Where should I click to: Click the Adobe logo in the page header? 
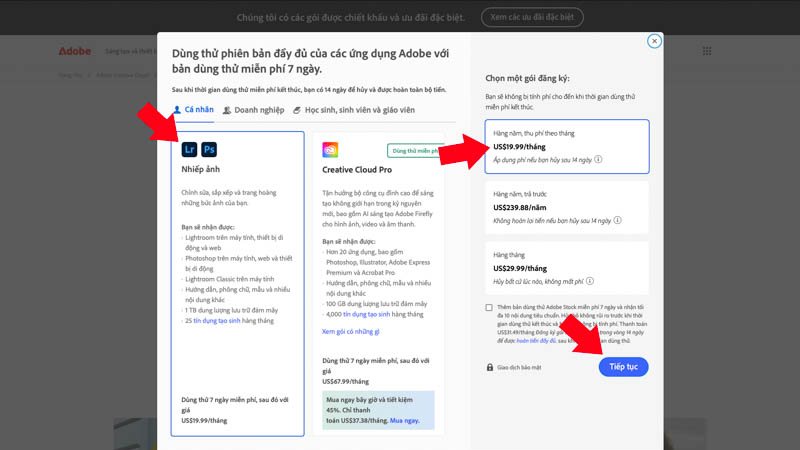pos(74,51)
